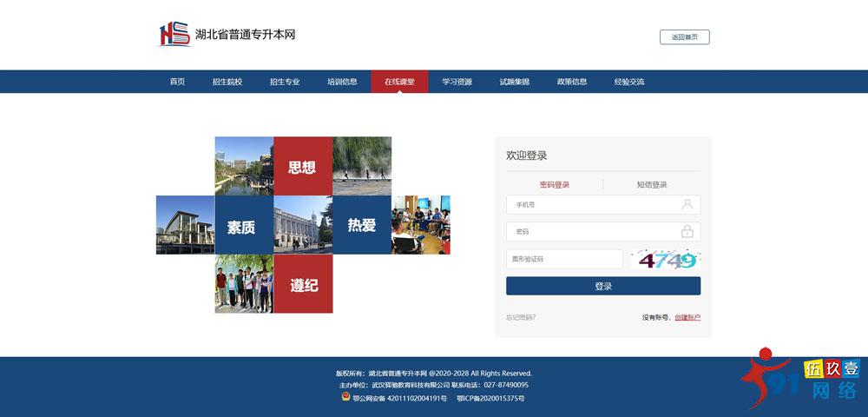The image size is (868, 417).
Task: Open the 培训信息 nav item
Action: [342, 82]
